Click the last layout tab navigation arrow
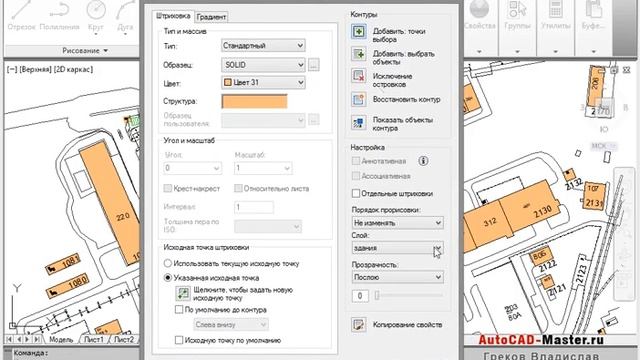The width and height of the screenshot is (640, 360). pyautogui.click(x=37, y=339)
